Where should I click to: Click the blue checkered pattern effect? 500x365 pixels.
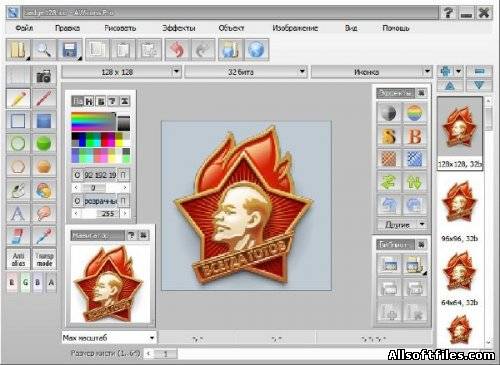[x=415, y=159]
